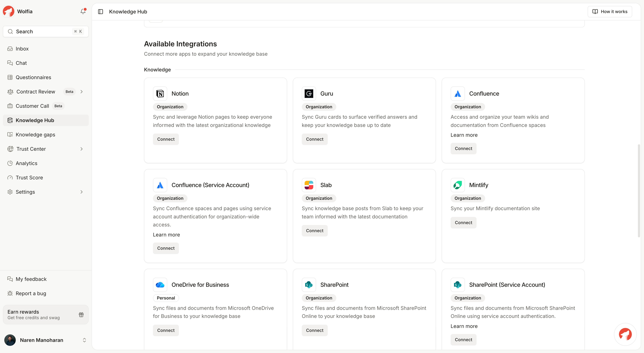The width and height of the screenshot is (644, 353).
Task: Connect the Slab integration
Action: point(314,231)
